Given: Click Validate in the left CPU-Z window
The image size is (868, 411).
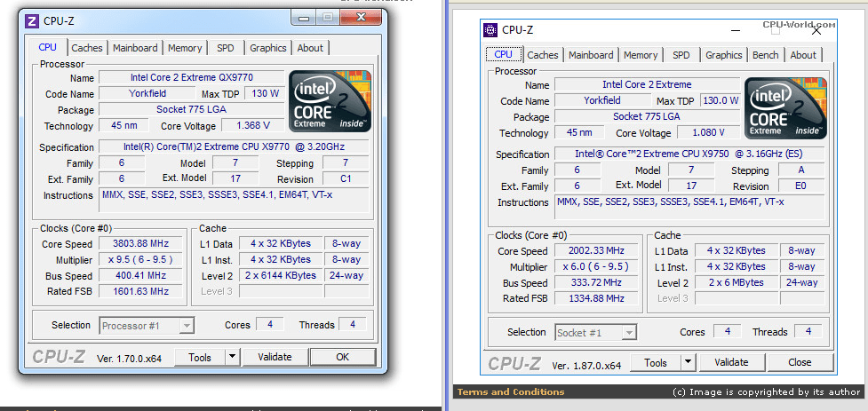Looking at the screenshot, I should (275, 358).
